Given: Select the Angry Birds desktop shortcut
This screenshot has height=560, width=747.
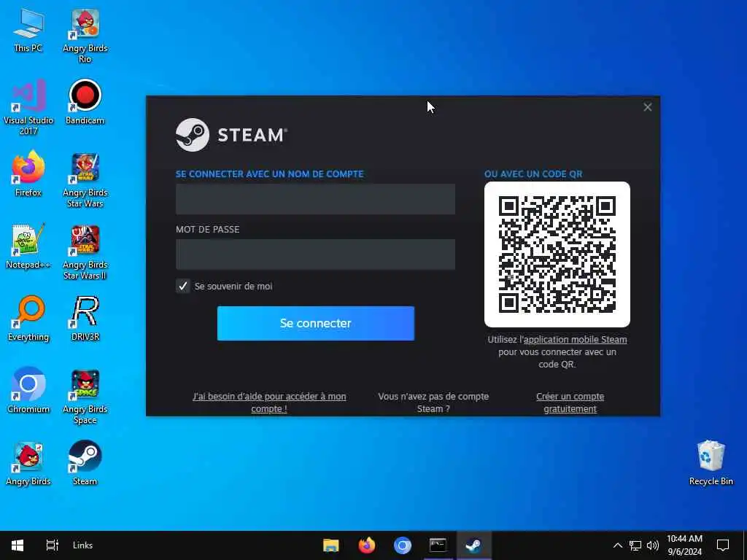Looking at the screenshot, I should [x=28, y=463].
